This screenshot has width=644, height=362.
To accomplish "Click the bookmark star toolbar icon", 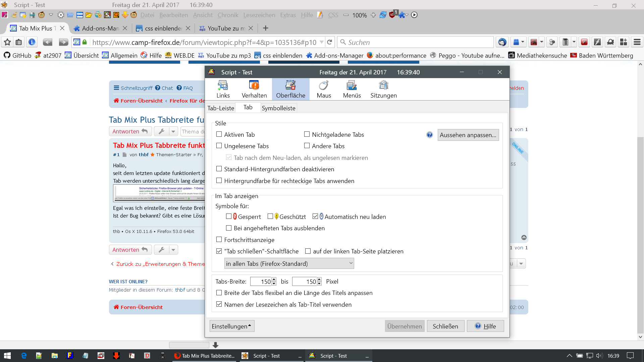I will [7, 42].
